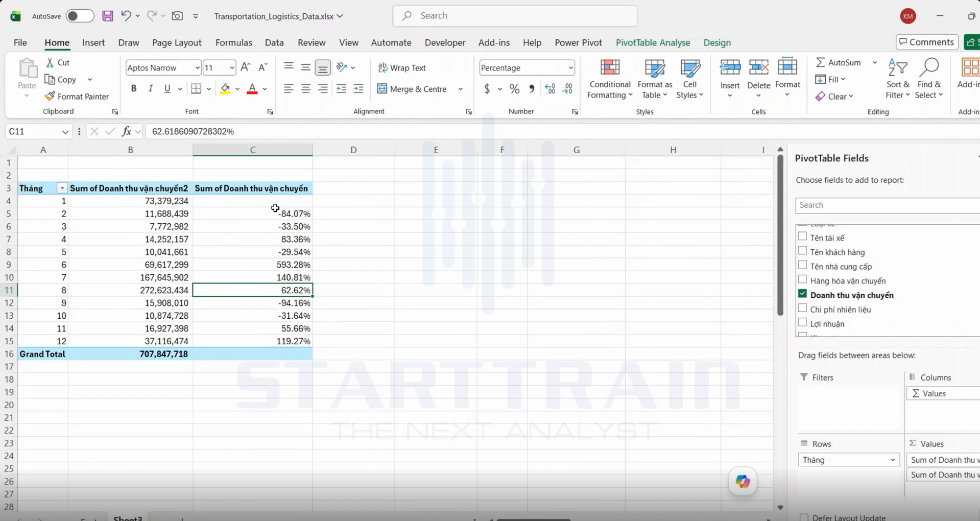
Task: Decrease font size
Action: [x=262, y=67]
